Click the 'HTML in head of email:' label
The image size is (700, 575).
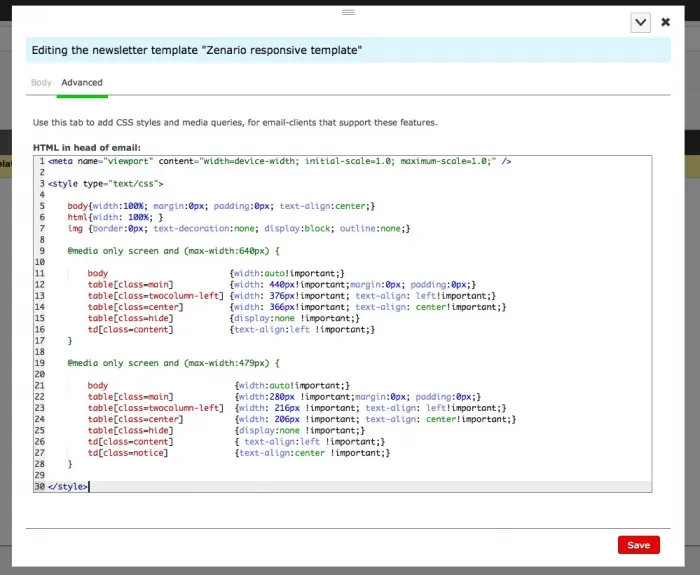tap(87, 148)
